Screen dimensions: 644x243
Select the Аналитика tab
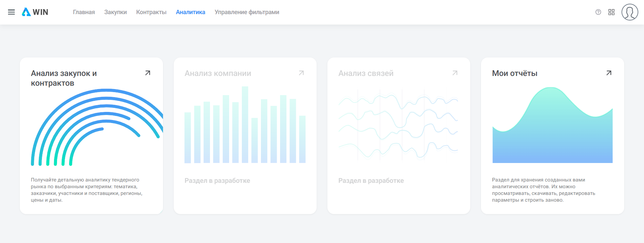191,12
